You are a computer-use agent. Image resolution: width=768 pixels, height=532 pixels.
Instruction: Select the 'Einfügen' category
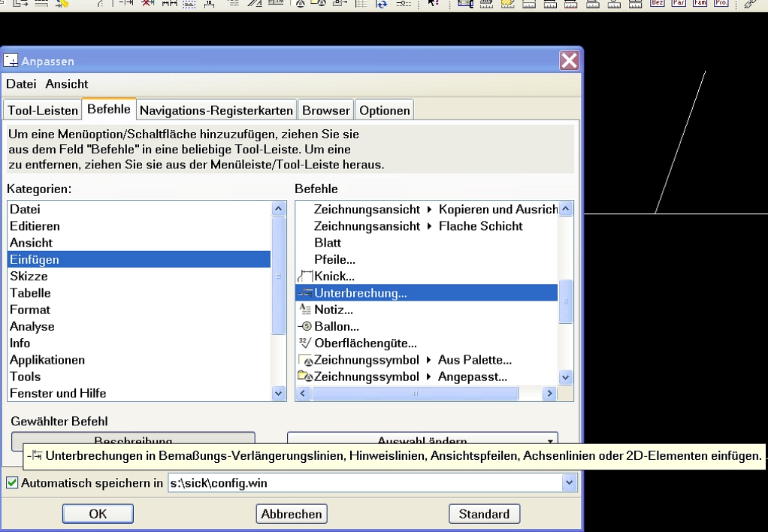click(x=138, y=259)
